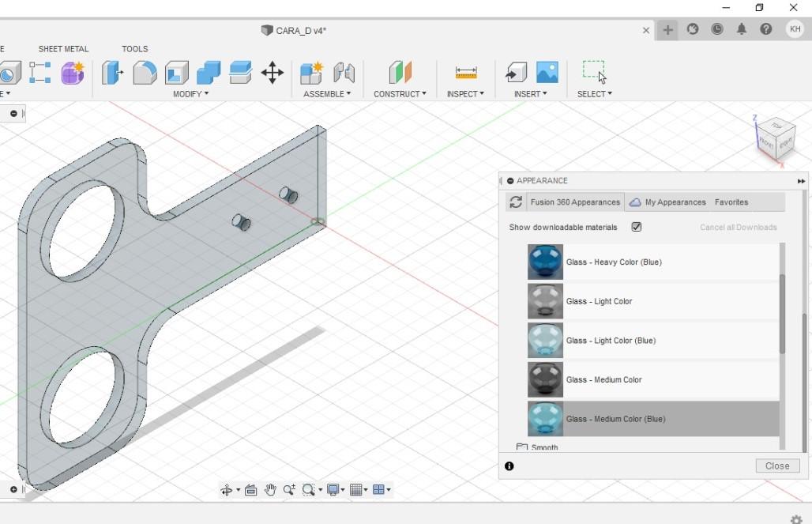Viewport: 812px width, 524px height.
Task: Select Glass - Light Color material
Action: [x=653, y=302]
